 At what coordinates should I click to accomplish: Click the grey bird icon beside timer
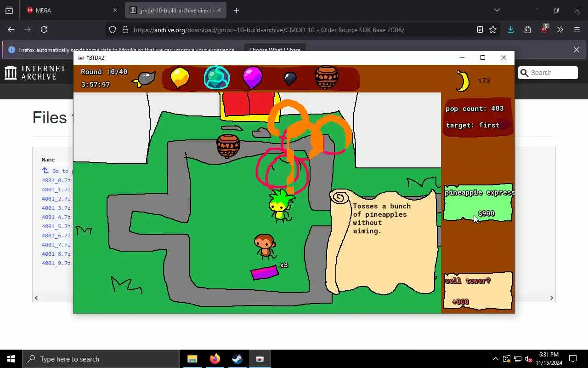144,79
